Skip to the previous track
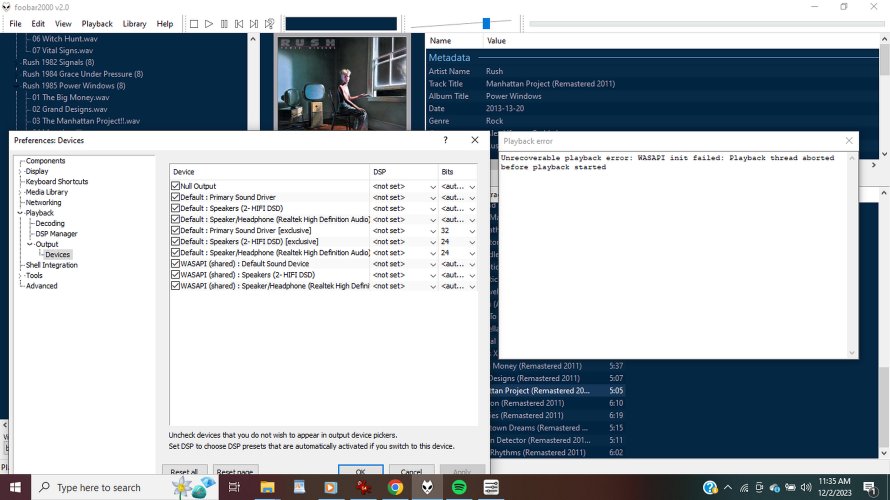 coord(239,24)
